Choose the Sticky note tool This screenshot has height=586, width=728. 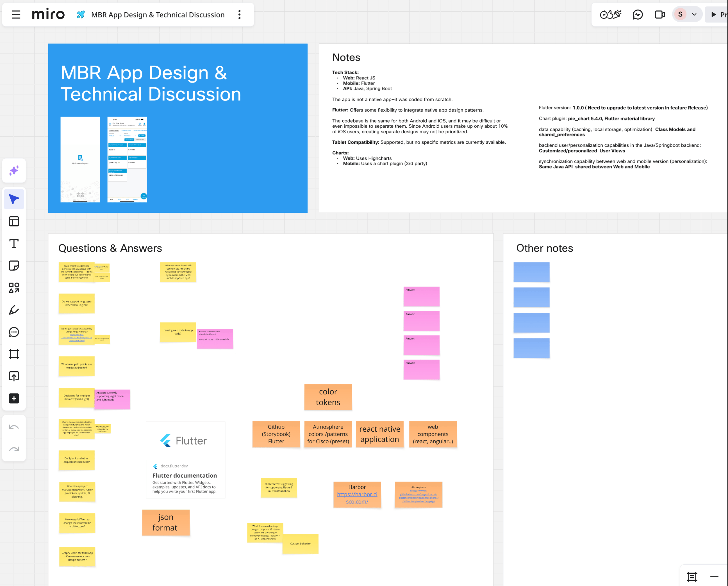tap(14, 266)
